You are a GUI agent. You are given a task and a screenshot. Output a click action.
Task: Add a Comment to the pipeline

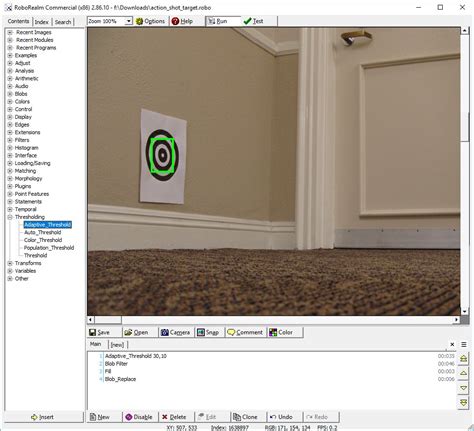[245, 332]
